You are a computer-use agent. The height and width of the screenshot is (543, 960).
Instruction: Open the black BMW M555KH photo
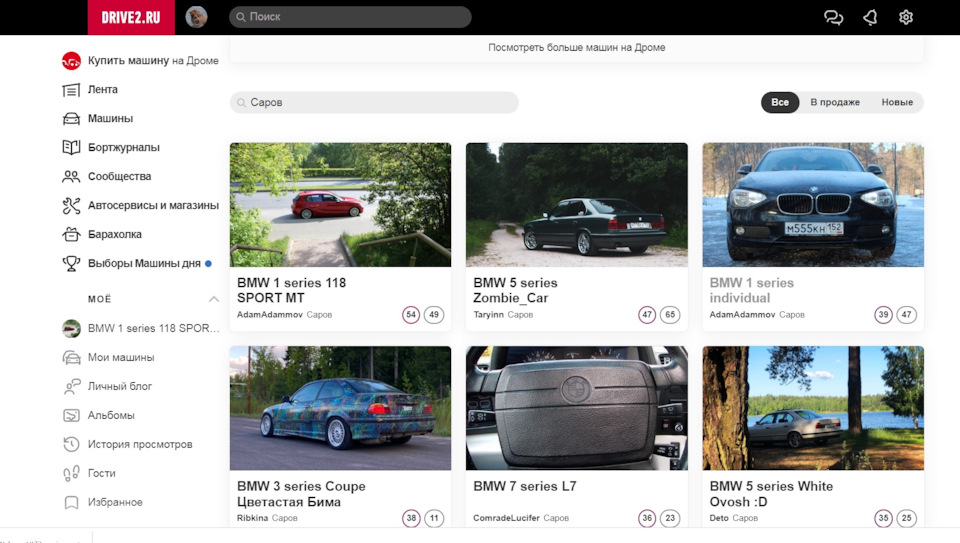click(813, 205)
